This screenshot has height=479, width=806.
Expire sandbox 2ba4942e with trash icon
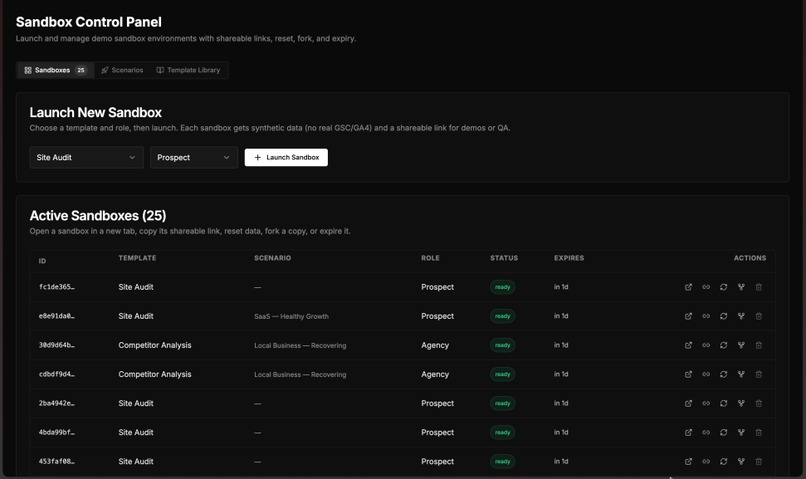(x=759, y=403)
